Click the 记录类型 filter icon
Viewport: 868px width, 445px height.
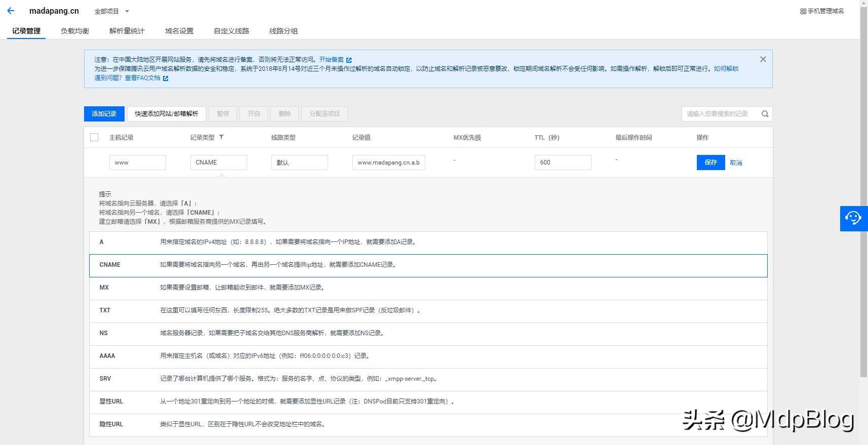point(221,137)
